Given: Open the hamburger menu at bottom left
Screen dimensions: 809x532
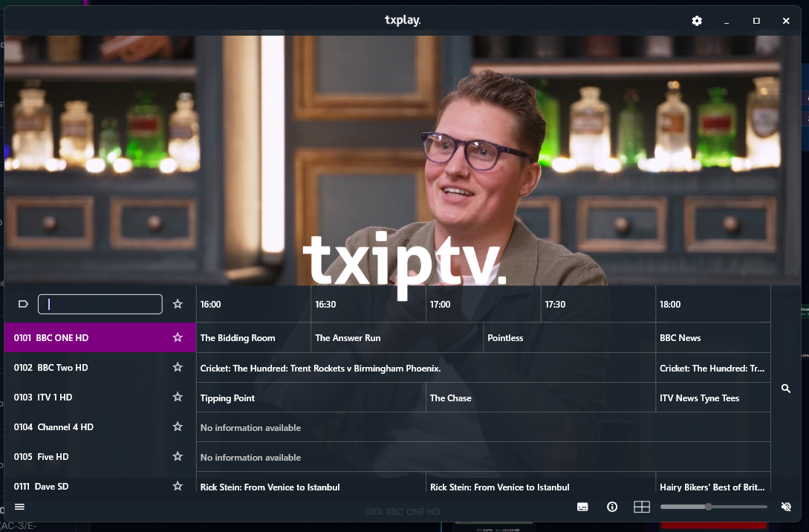Looking at the screenshot, I should pyautogui.click(x=19, y=507).
